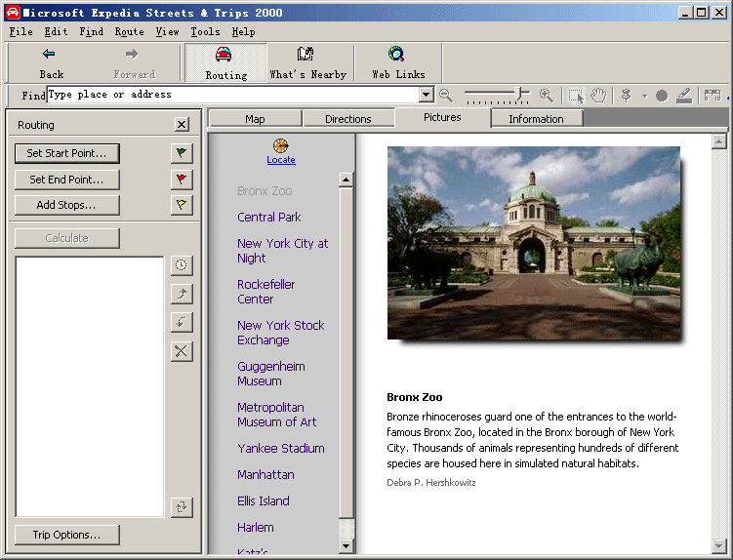Screen dimensions: 733x560
Task: Open the Help menu
Action: point(244,32)
